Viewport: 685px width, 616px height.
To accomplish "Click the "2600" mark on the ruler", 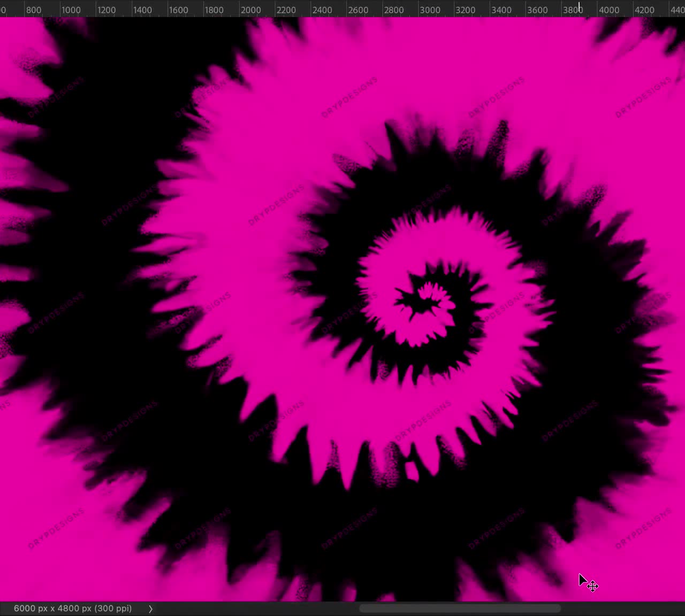I will click(x=358, y=10).
